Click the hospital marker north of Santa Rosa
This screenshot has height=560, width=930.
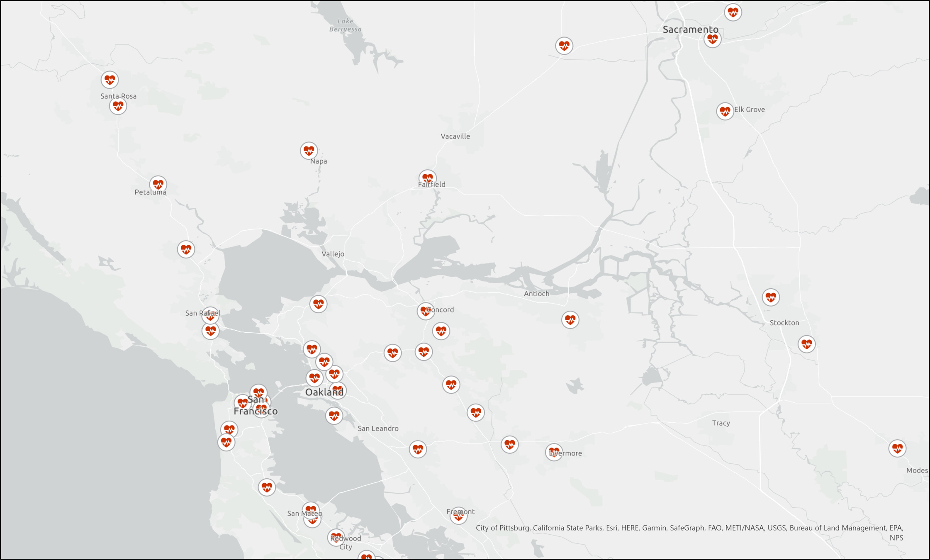tap(110, 80)
